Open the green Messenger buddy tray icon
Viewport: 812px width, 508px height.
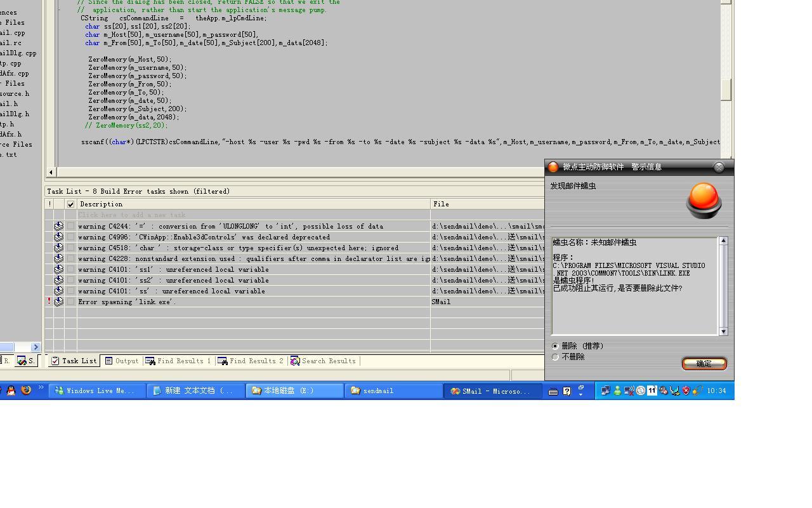[617, 391]
